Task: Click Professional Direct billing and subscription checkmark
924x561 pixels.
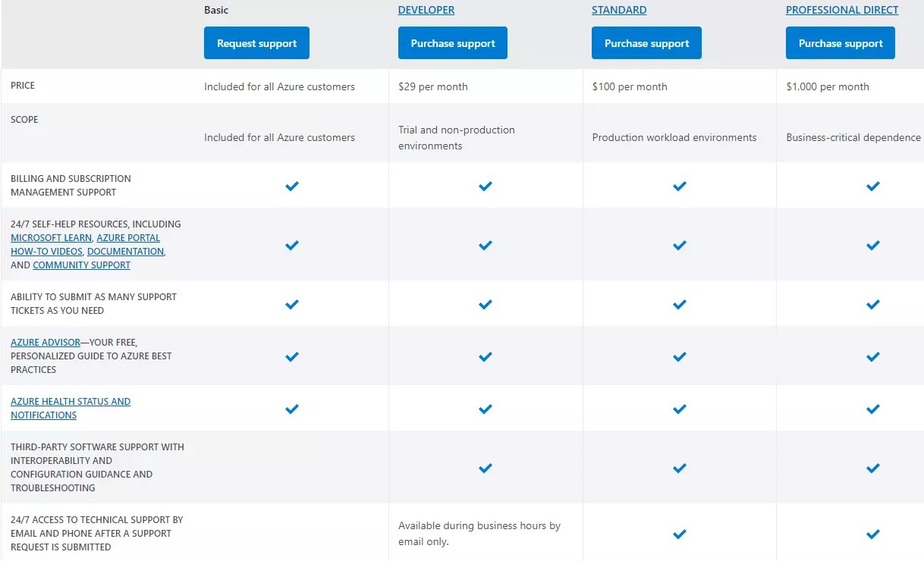Action: [872, 186]
